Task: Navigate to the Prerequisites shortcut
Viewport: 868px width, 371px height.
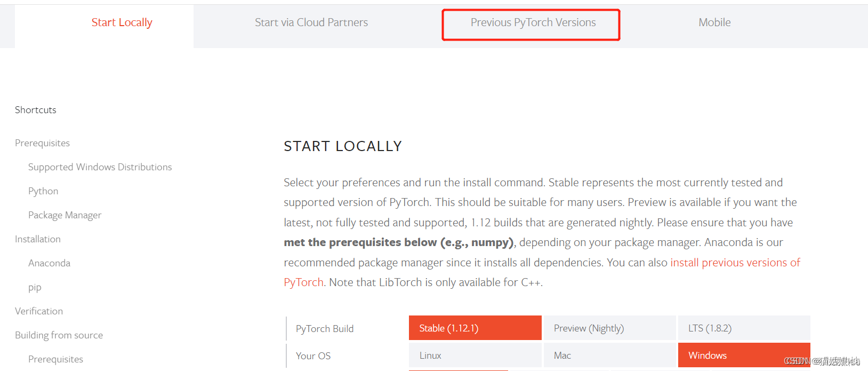Action: 42,143
